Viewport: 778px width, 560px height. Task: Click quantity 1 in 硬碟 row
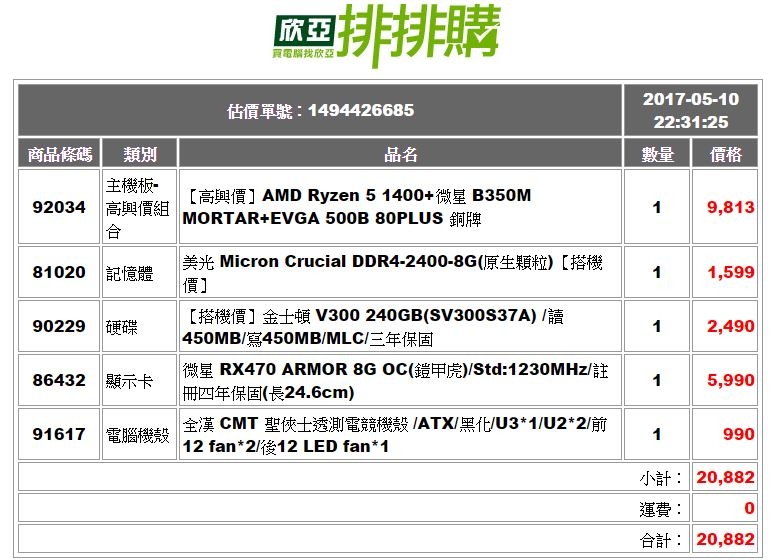[x=657, y=326]
